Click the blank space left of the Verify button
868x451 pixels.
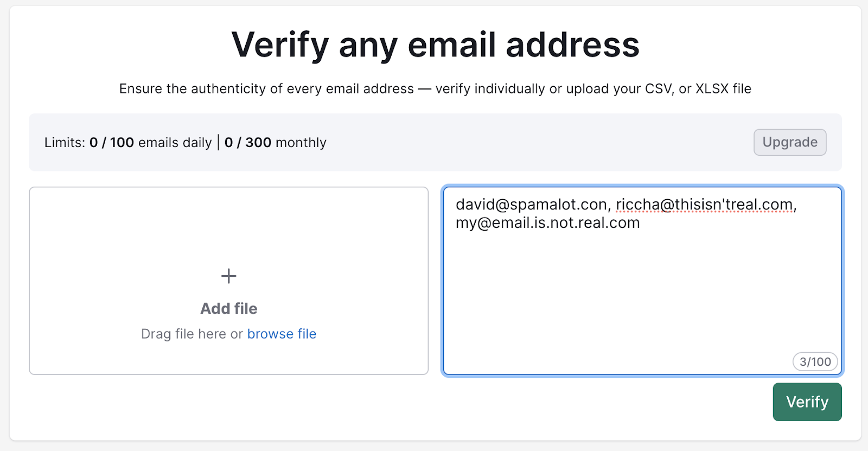click(x=597, y=402)
